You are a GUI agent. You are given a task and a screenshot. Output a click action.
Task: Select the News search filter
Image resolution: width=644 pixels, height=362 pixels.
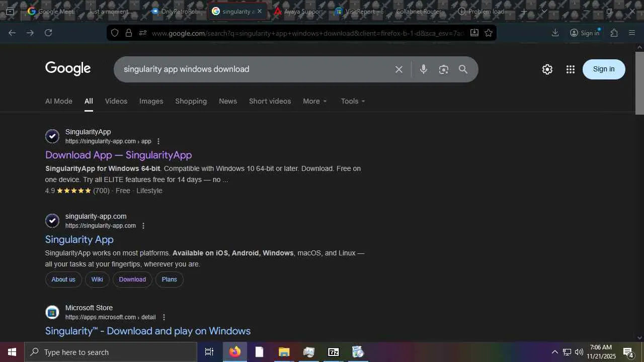point(228,101)
